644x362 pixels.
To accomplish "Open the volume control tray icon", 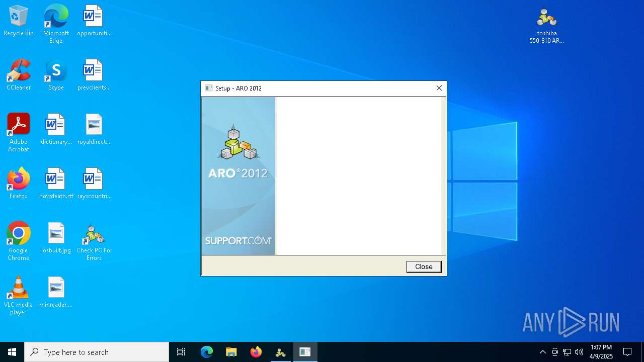I will point(579,352).
